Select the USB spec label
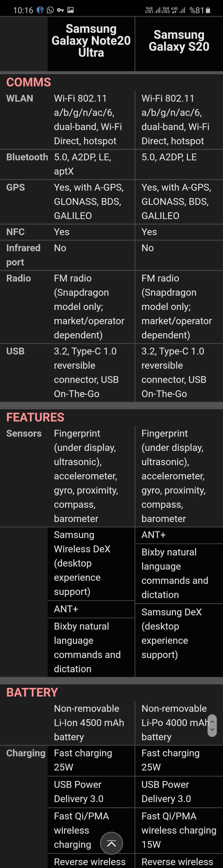223x868 pixels. (15, 351)
